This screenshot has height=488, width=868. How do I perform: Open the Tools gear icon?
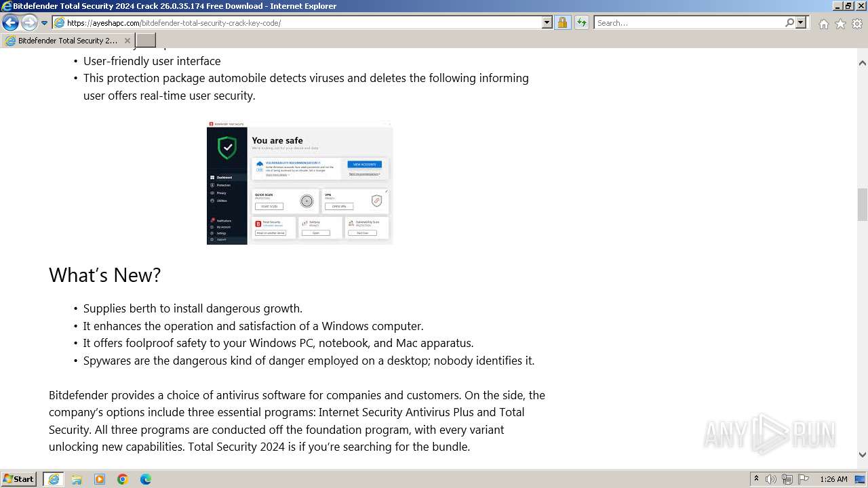pyautogui.click(x=857, y=24)
